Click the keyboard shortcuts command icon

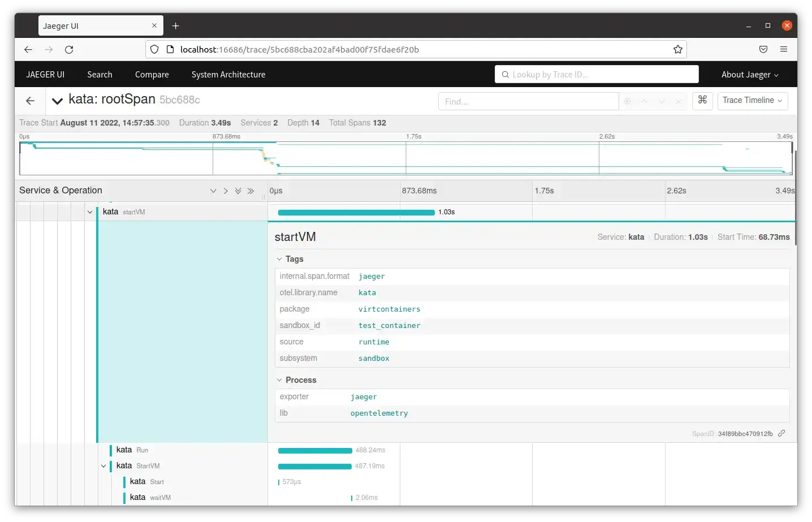pyautogui.click(x=702, y=100)
